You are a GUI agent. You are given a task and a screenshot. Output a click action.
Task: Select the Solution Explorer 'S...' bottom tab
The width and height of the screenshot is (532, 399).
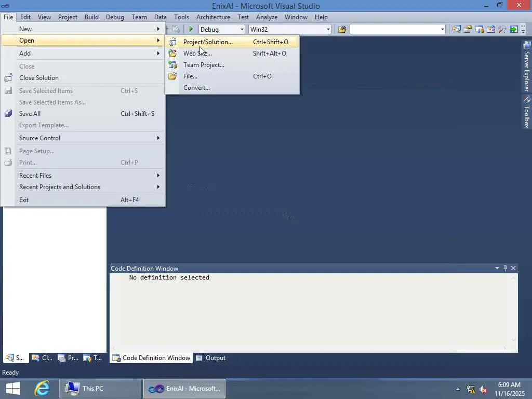click(15, 358)
